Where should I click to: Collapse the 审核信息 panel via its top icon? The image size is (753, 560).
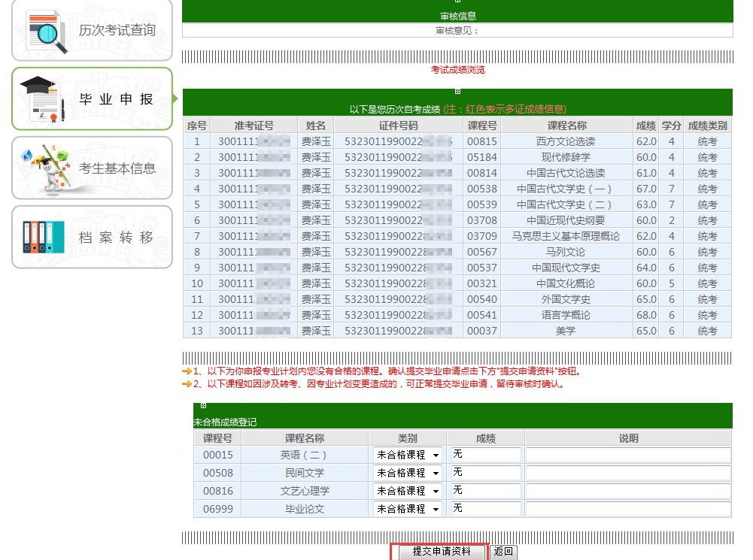(457, 2)
